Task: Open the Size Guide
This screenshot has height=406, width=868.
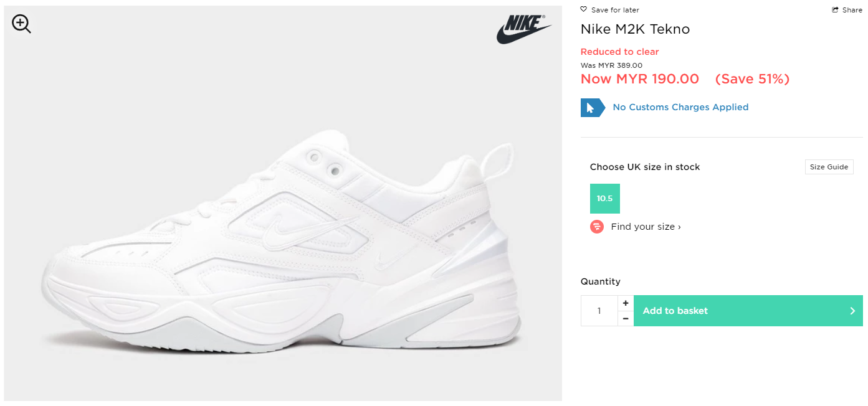Action: [x=829, y=167]
